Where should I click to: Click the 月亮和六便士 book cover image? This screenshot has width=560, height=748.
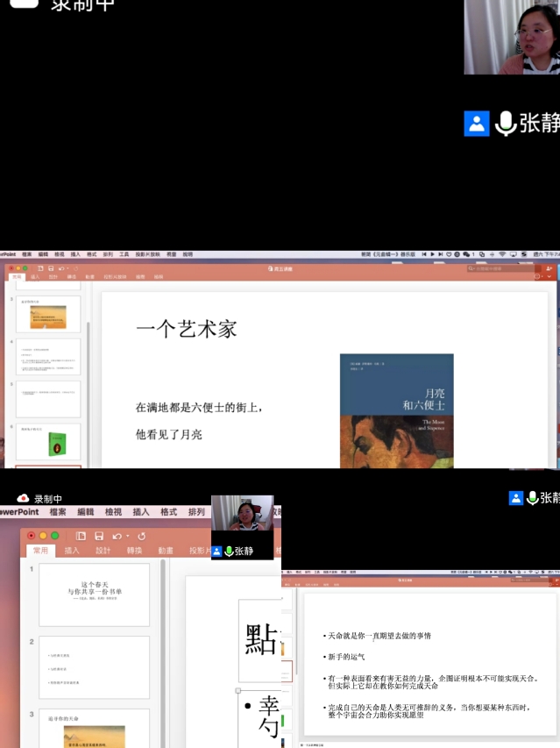click(x=396, y=410)
